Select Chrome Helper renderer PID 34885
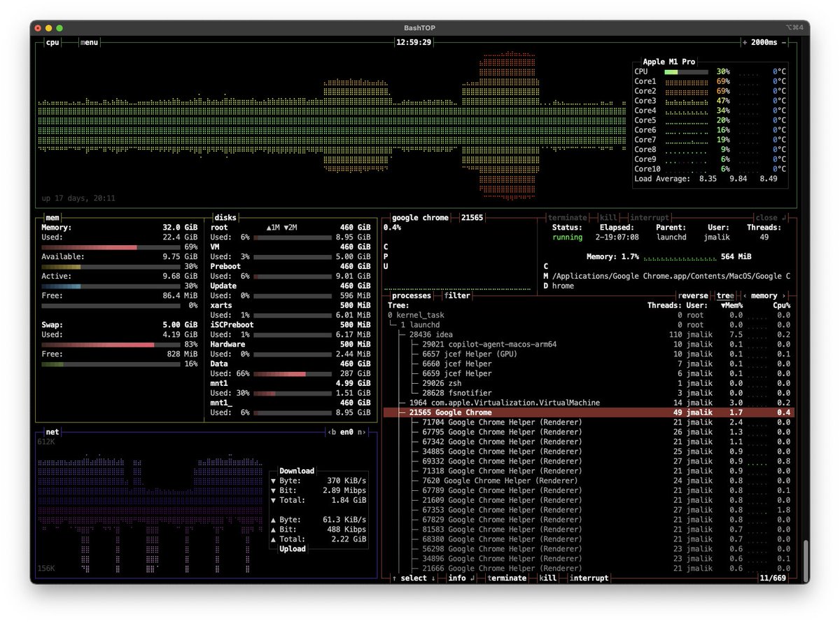 pos(588,452)
